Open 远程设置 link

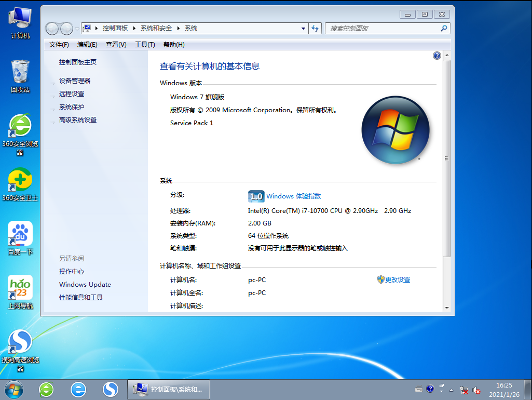click(x=72, y=94)
